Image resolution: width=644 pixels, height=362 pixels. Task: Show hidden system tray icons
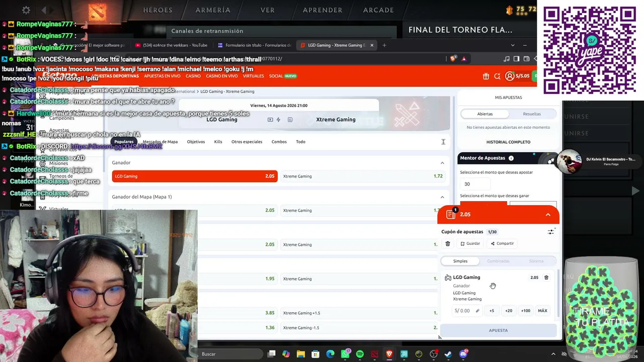click(x=553, y=354)
